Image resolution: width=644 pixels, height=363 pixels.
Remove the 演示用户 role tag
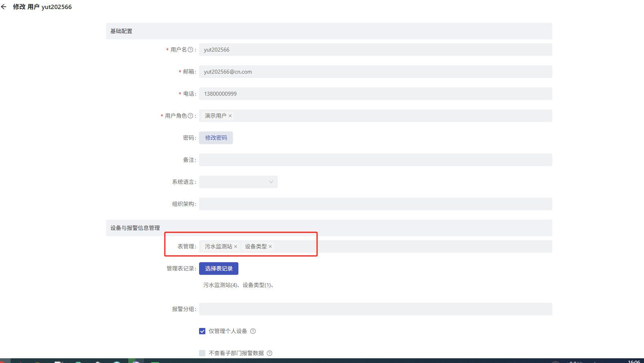230,116
